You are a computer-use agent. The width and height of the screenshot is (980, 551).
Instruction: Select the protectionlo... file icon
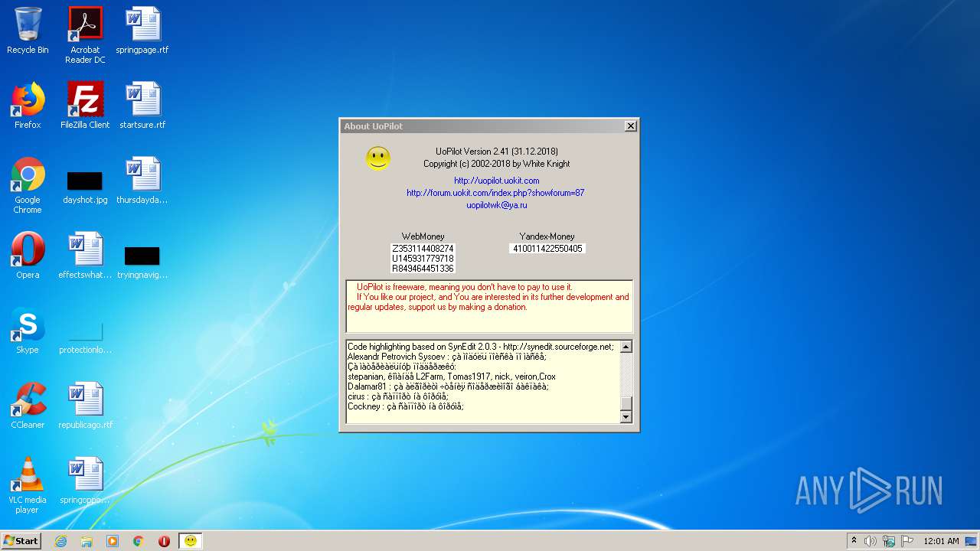[85, 337]
